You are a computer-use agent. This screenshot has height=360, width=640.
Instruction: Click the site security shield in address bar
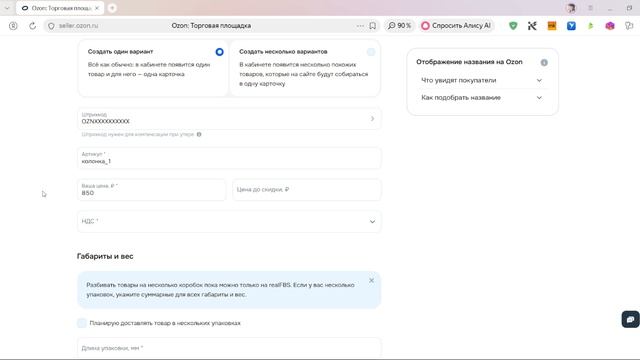(51, 26)
